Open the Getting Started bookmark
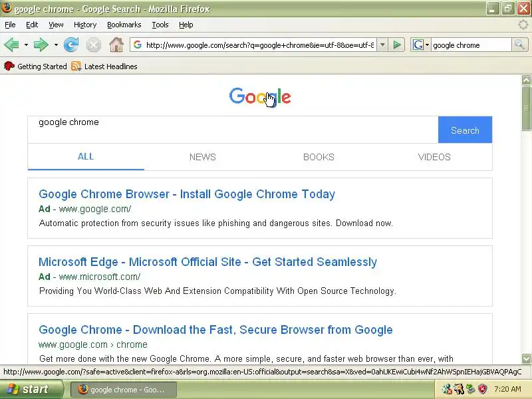The height and width of the screenshot is (399, 532). coord(35,66)
